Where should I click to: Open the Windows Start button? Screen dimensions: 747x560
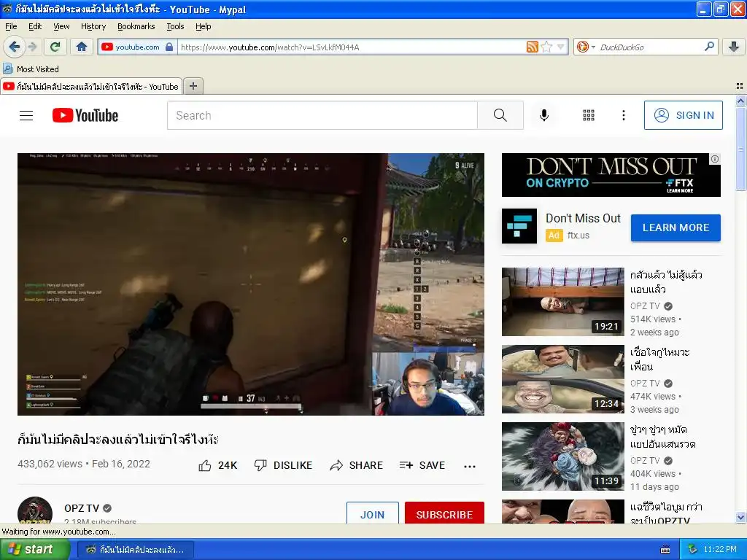coord(35,549)
